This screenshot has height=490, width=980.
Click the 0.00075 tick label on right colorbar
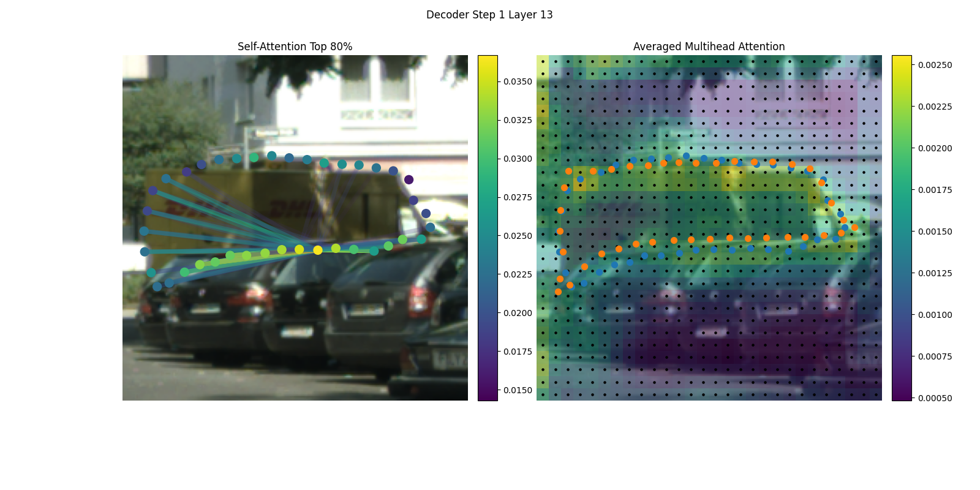click(x=935, y=356)
